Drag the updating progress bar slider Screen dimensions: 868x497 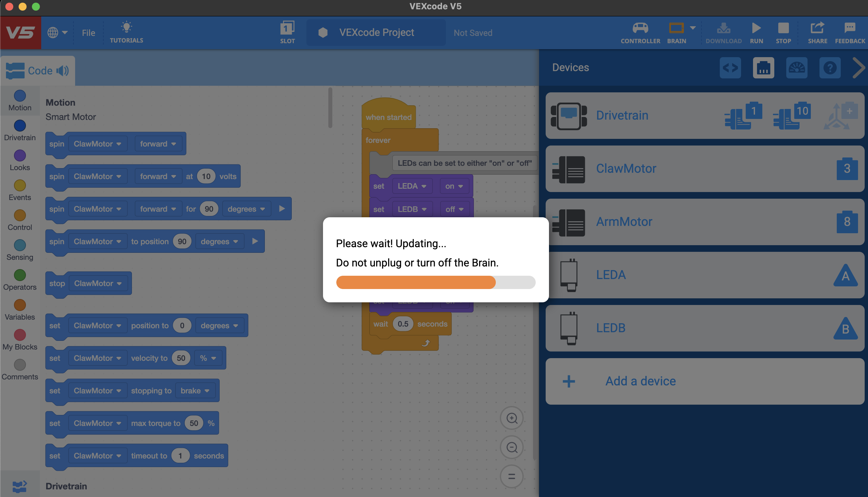[495, 282]
